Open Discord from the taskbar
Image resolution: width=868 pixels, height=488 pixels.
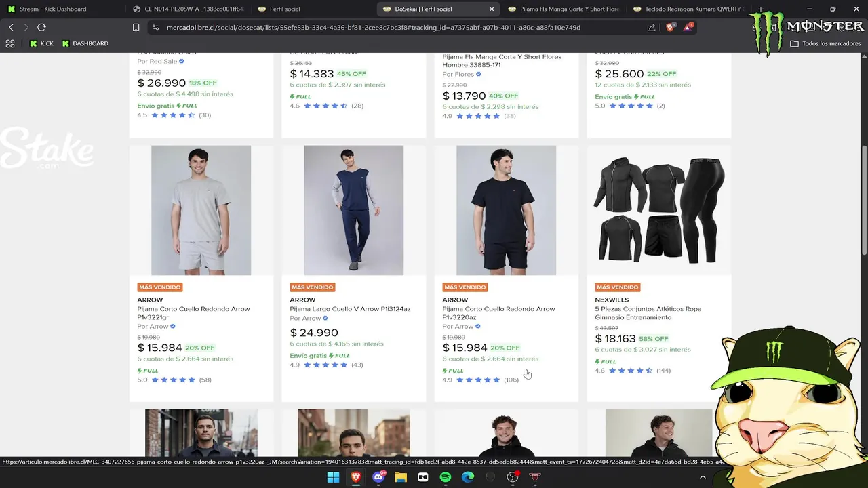pos(378,477)
